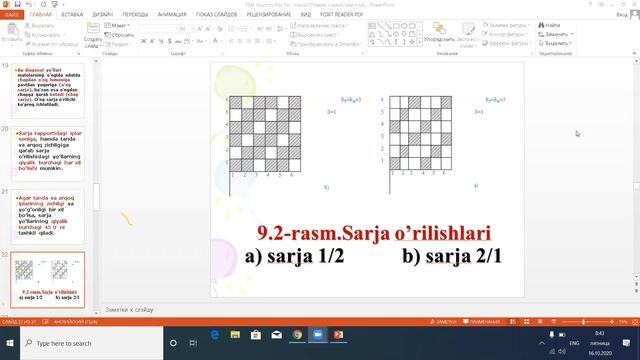Viewport: 640px width, 360px height.
Task: Click the numbered list icon
Action: (244, 29)
